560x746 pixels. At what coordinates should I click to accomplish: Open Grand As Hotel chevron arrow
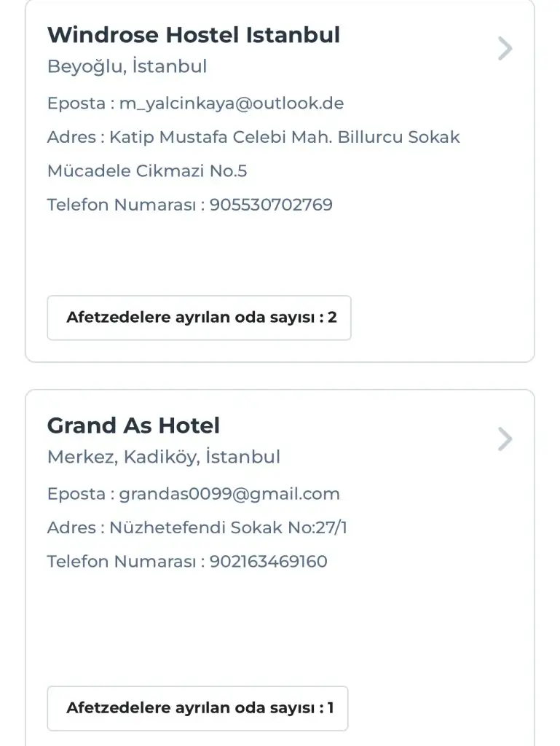click(x=505, y=439)
